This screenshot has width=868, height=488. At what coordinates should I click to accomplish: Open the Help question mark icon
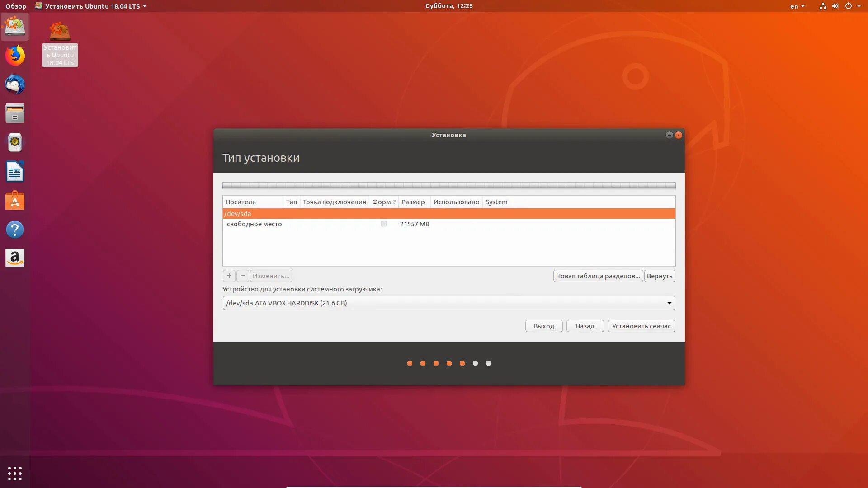pyautogui.click(x=15, y=230)
